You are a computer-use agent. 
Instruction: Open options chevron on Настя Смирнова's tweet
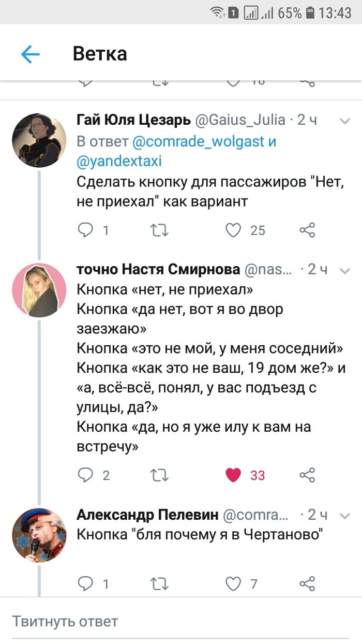344,270
